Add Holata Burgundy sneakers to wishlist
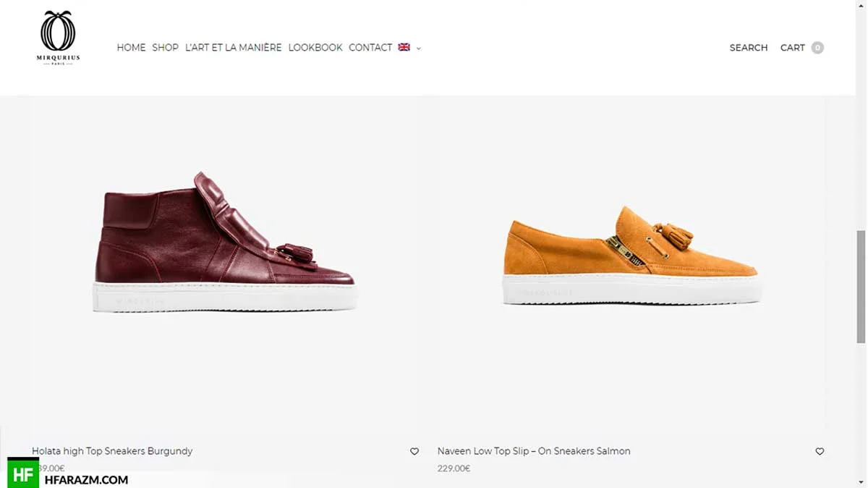The image size is (868, 488). tap(414, 451)
